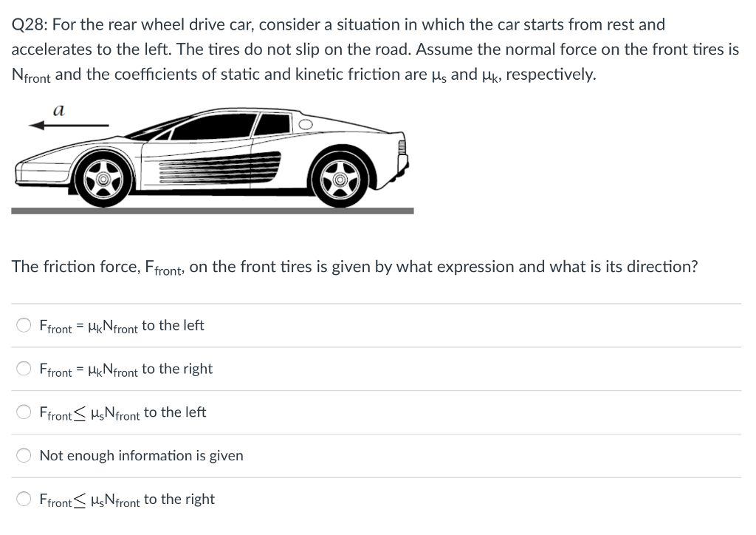
Task: Click the radio circle beside the first answer
Action: (23, 324)
